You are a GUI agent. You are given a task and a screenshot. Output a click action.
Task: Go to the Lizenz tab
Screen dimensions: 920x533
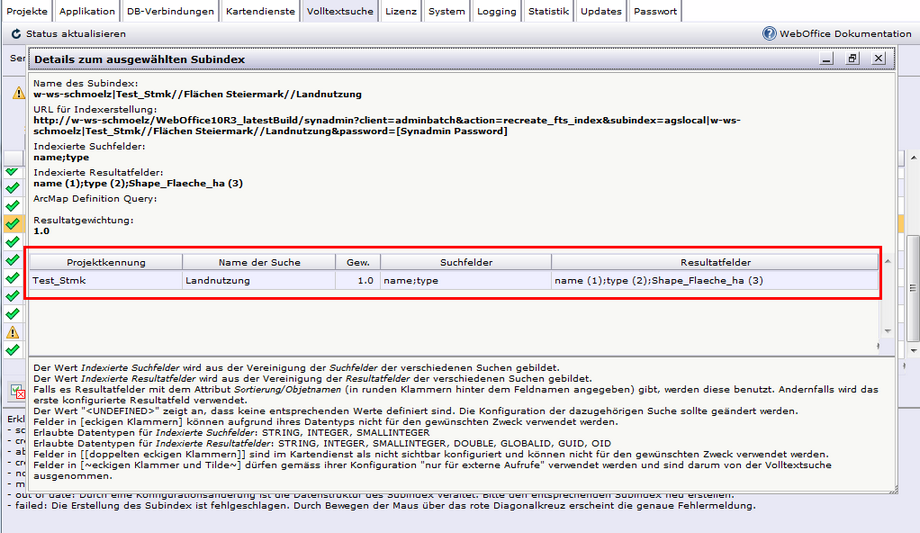[x=400, y=12]
